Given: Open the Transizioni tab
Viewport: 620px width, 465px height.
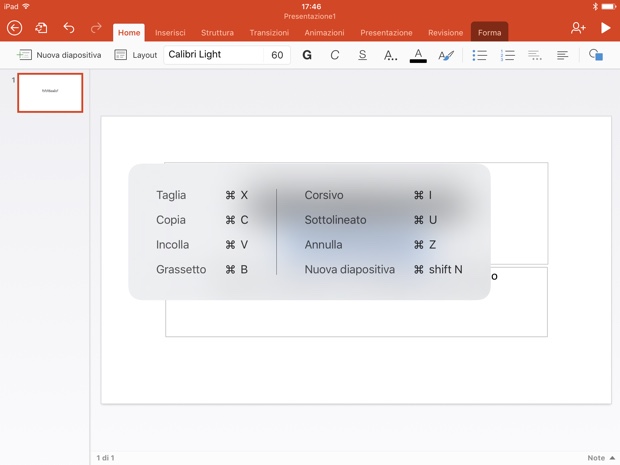Looking at the screenshot, I should (x=269, y=33).
